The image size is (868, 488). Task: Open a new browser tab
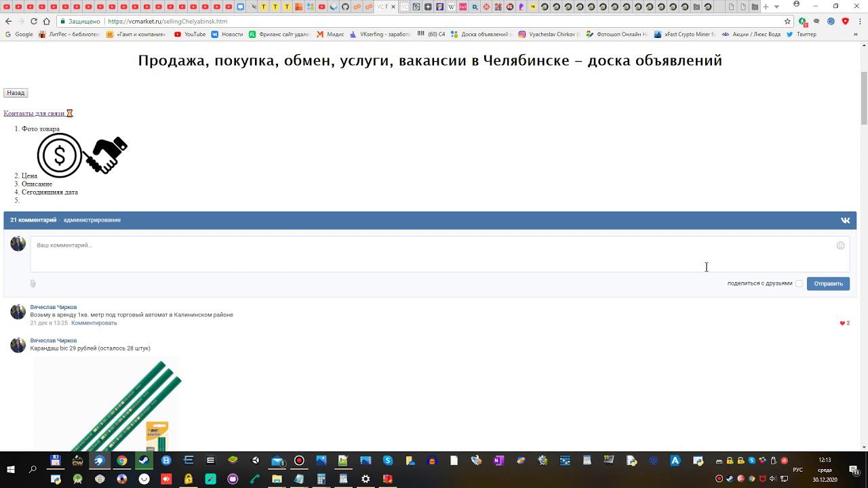click(x=766, y=7)
